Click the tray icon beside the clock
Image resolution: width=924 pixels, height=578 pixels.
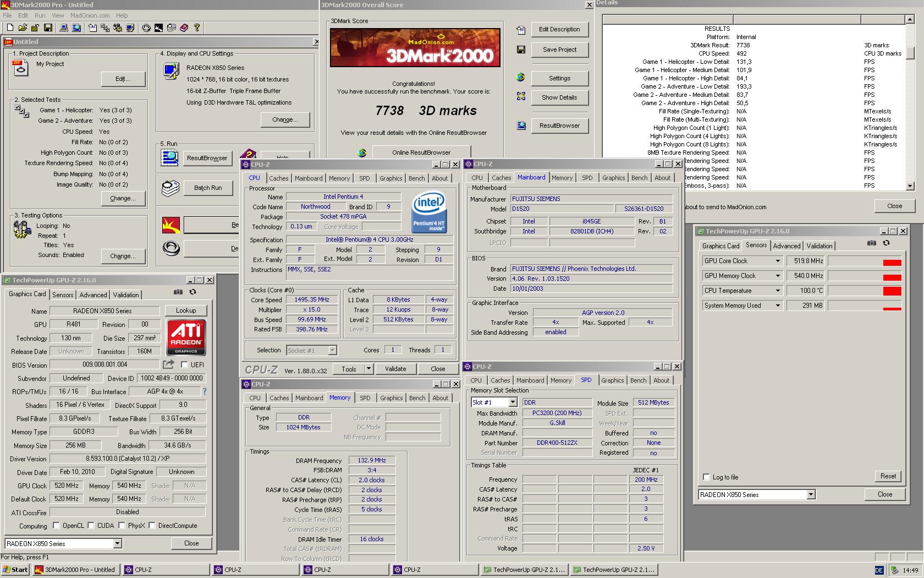895,570
